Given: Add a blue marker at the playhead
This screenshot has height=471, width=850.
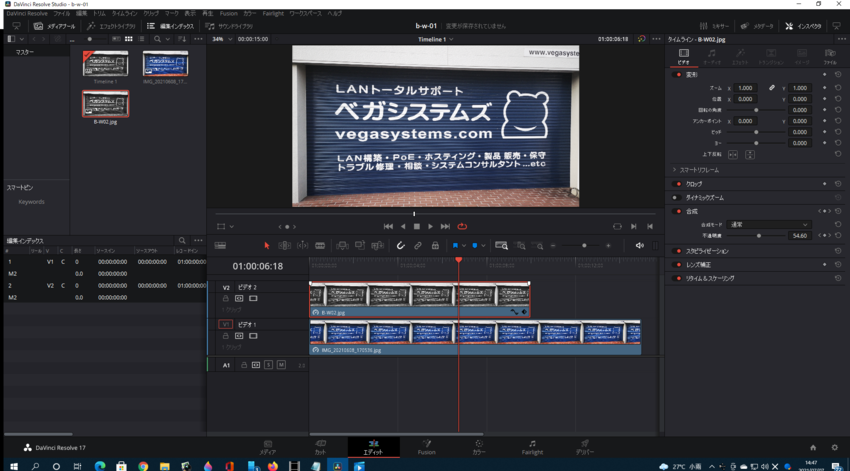Looking at the screenshot, I should pos(475,246).
